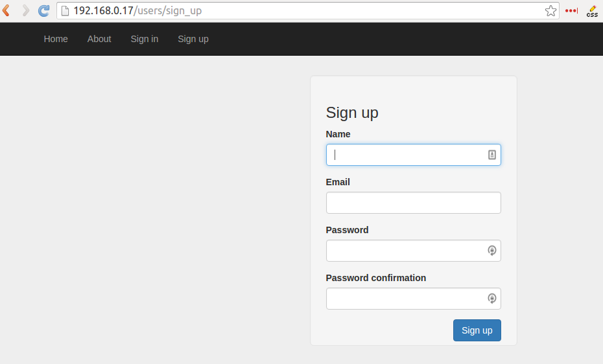The height and width of the screenshot is (364, 603).
Task: Go back with the browser back arrow
Action: pos(6,10)
